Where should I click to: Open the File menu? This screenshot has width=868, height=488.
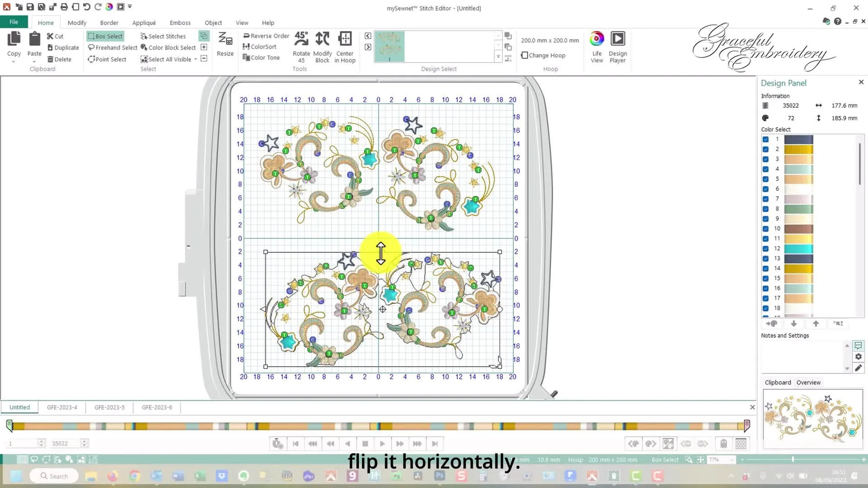pos(14,22)
